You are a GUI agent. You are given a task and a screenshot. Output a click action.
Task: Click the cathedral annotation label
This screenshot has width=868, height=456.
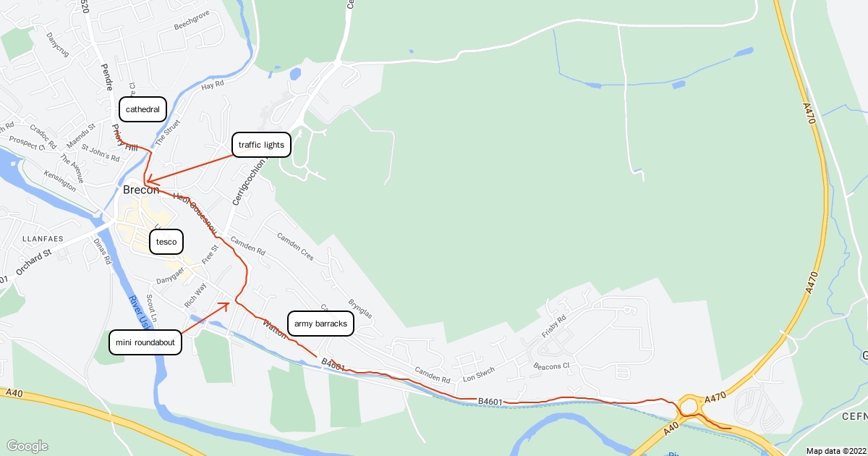[x=143, y=109]
